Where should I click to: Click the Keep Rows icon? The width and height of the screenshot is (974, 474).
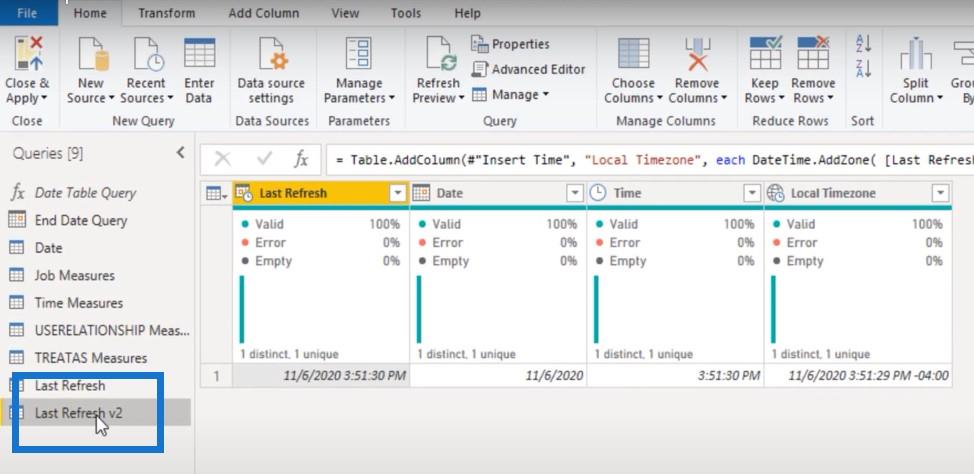point(765,53)
